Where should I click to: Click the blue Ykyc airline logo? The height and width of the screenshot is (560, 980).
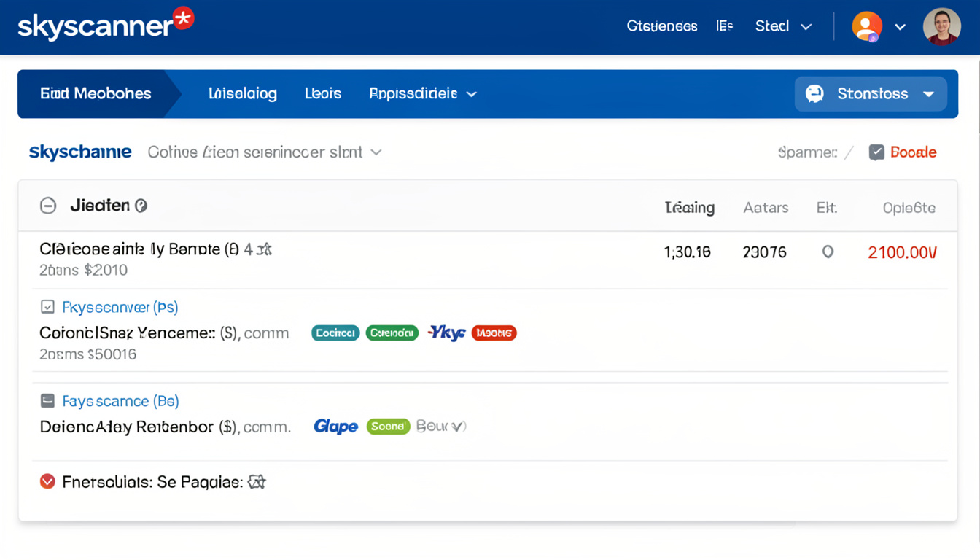click(x=446, y=333)
